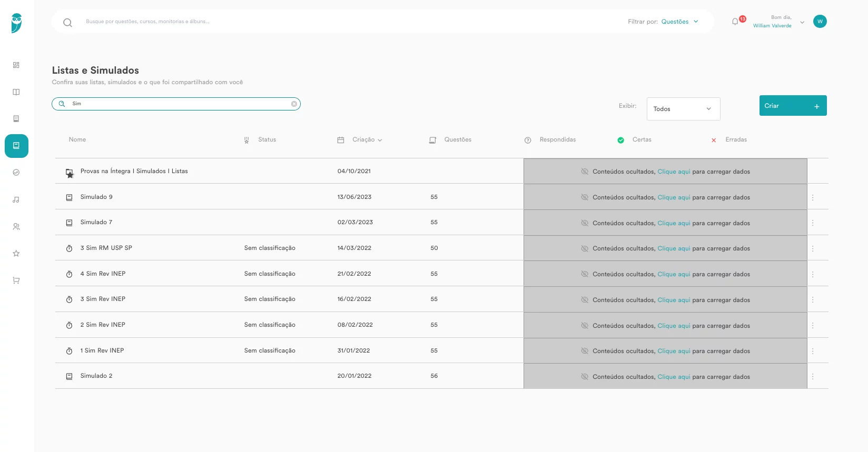This screenshot has height=452, width=868.
Task: Click 'Clique aqui' link in Simulado 7 row
Action: [x=673, y=223]
